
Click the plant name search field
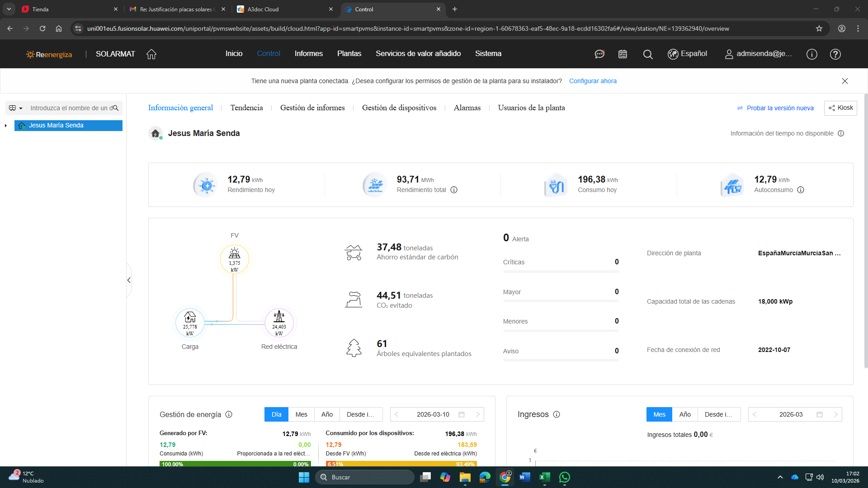pos(70,108)
